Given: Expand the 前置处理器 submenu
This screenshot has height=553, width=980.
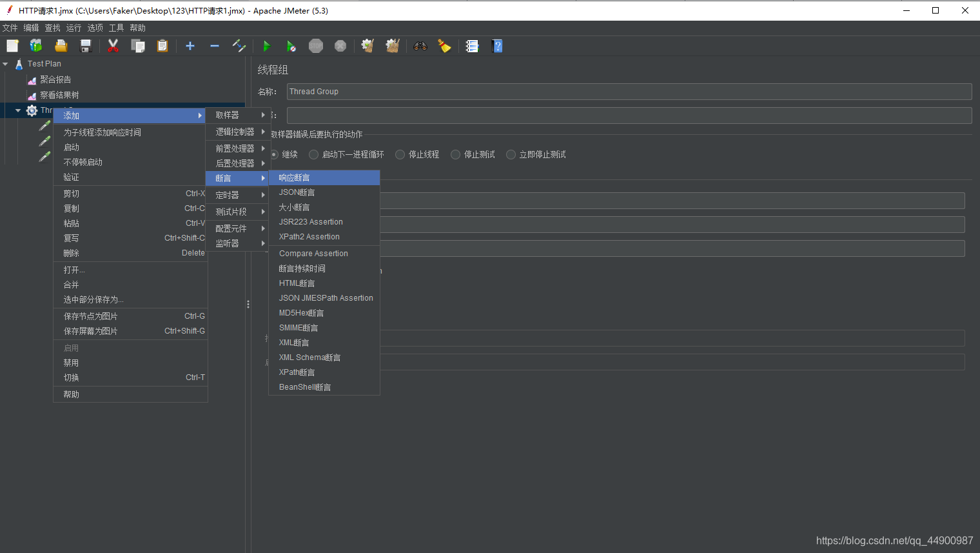Looking at the screenshot, I should pos(237,148).
